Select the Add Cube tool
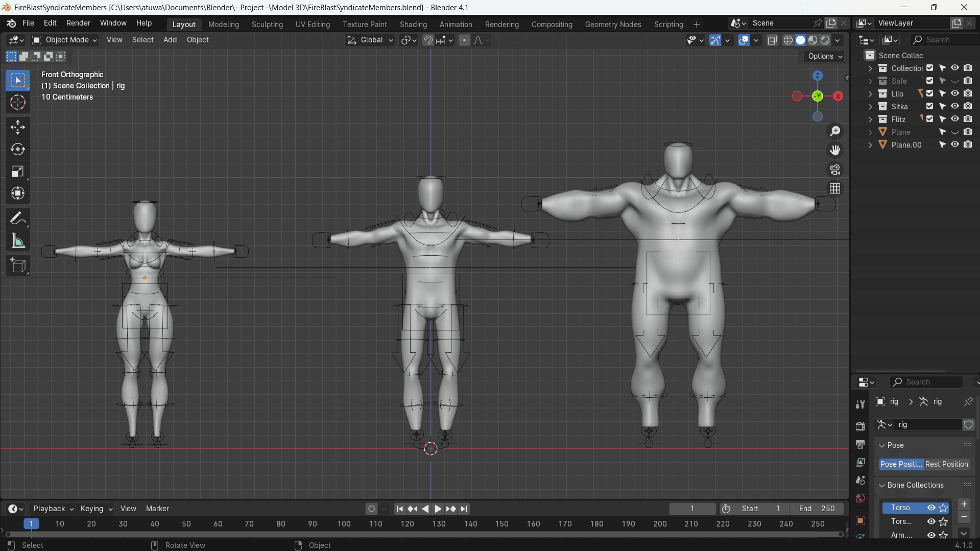The image size is (980, 551). (18, 265)
